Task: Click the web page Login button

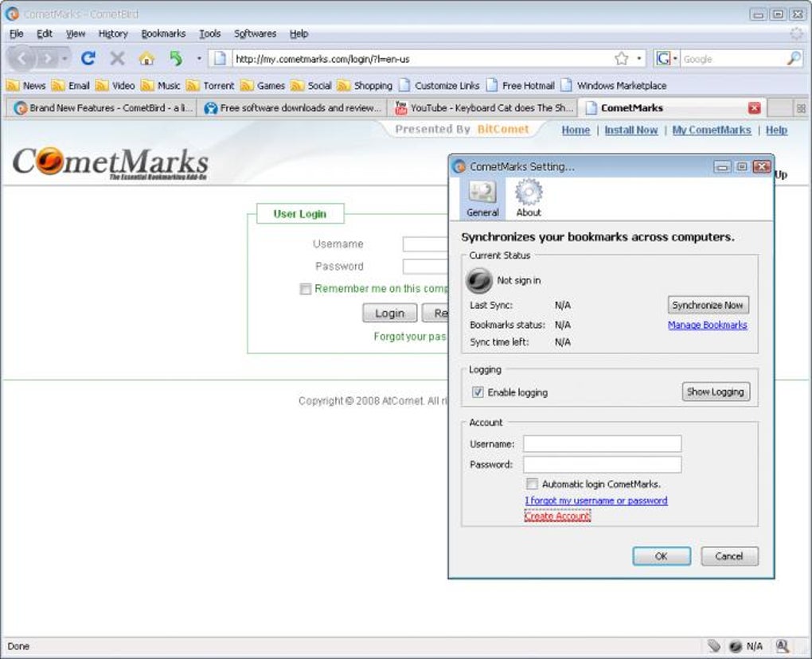Action: click(389, 314)
